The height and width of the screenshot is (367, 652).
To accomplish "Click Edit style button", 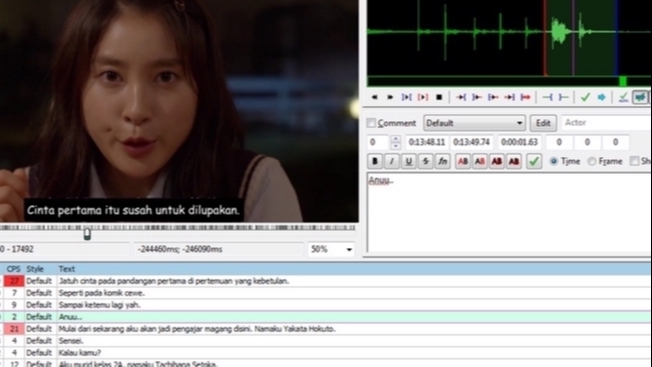I will click(543, 123).
